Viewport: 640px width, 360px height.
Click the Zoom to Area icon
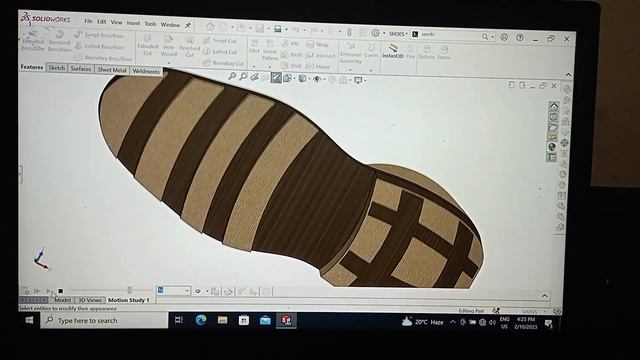click(x=243, y=76)
